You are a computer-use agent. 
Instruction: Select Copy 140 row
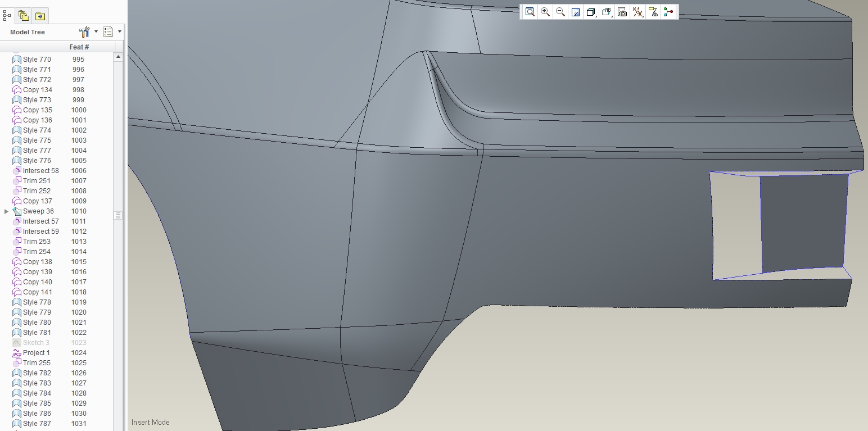[x=37, y=282]
